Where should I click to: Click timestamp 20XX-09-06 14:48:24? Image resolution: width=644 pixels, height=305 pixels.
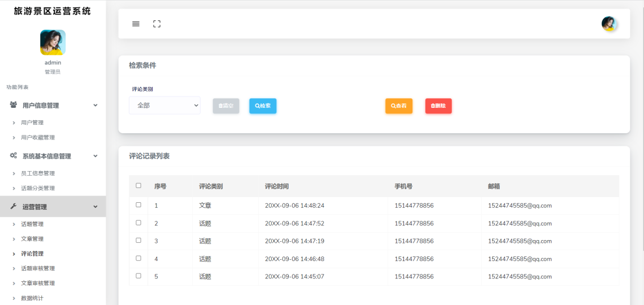tap(295, 206)
